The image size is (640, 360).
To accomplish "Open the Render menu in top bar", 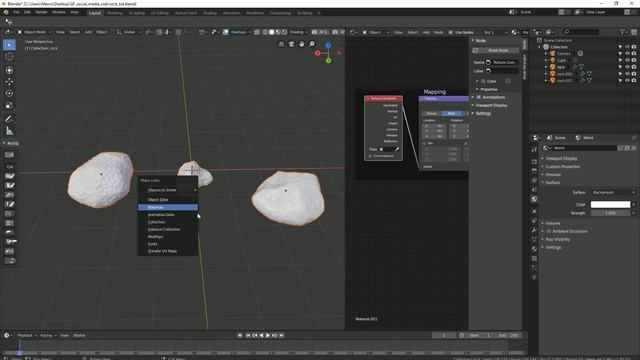I will point(41,12).
